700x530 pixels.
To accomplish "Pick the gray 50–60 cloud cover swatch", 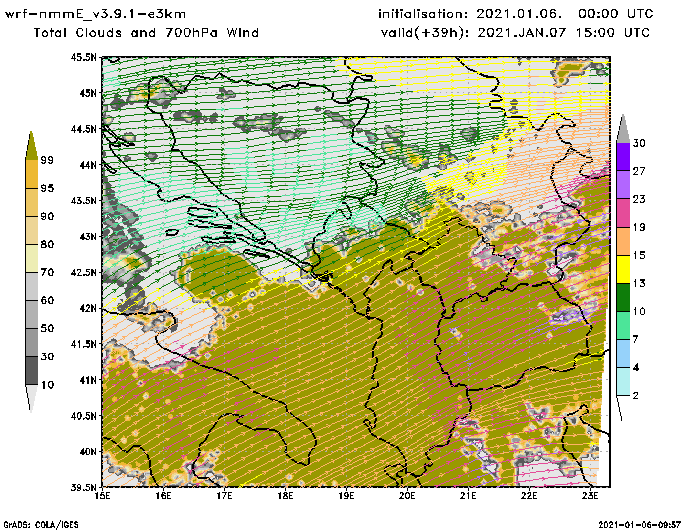I will [32, 314].
